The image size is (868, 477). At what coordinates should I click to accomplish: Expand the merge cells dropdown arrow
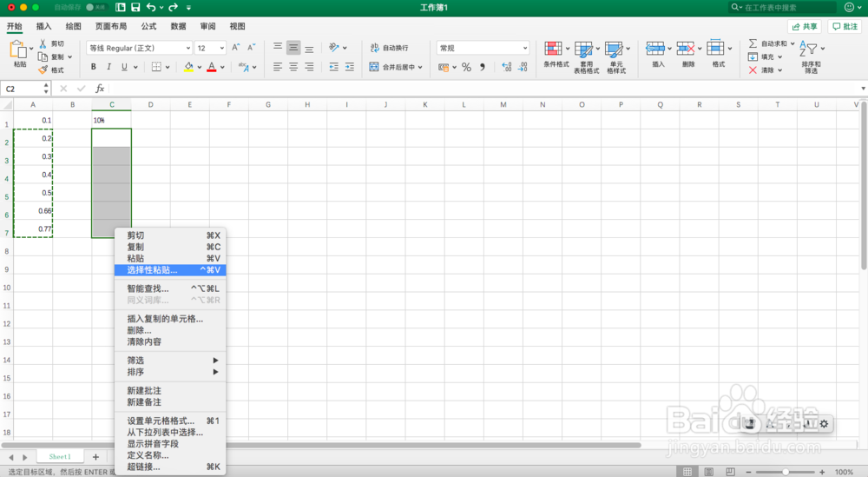point(420,67)
